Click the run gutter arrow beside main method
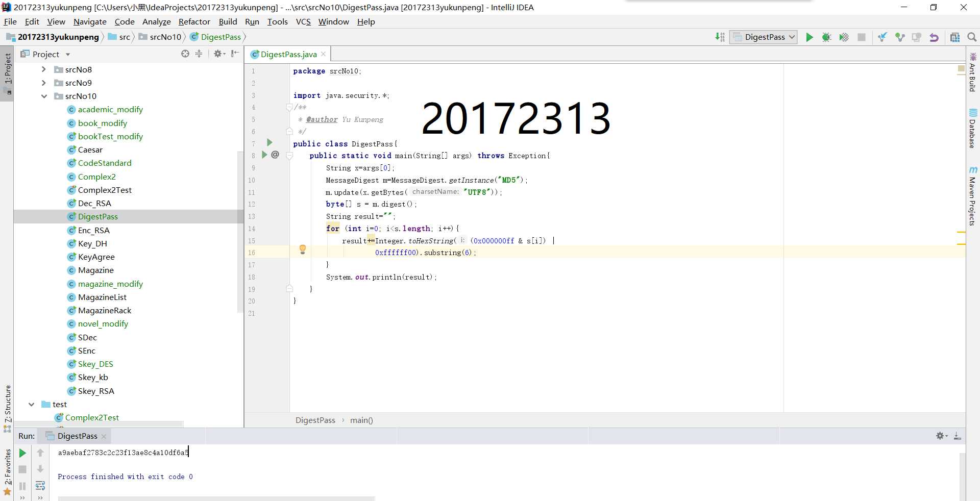 (264, 155)
